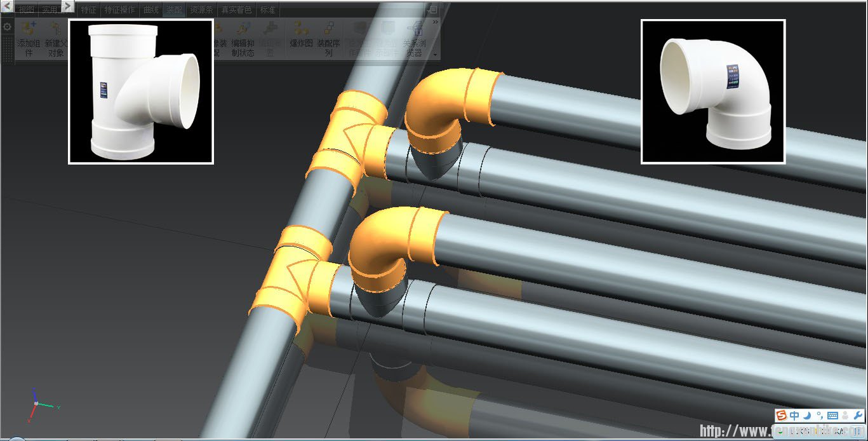Toggle full/half-width using moon icon
The height and width of the screenshot is (441, 868).
tap(807, 416)
